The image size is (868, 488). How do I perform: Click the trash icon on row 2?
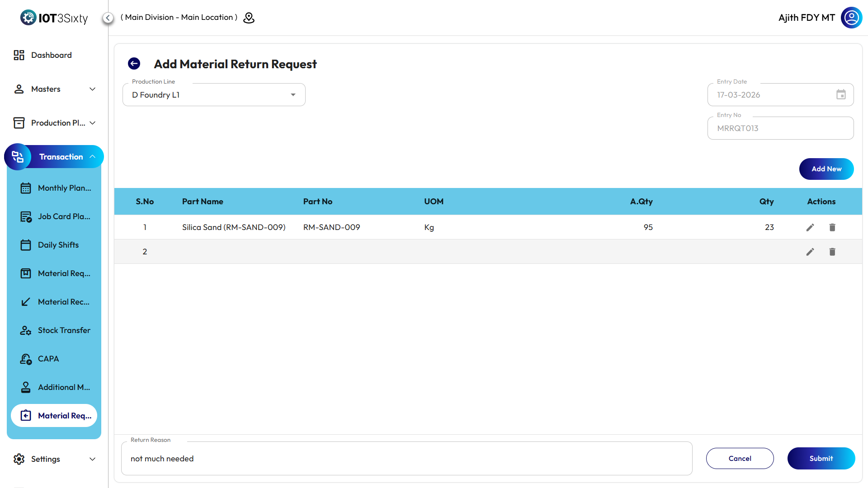click(x=832, y=252)
